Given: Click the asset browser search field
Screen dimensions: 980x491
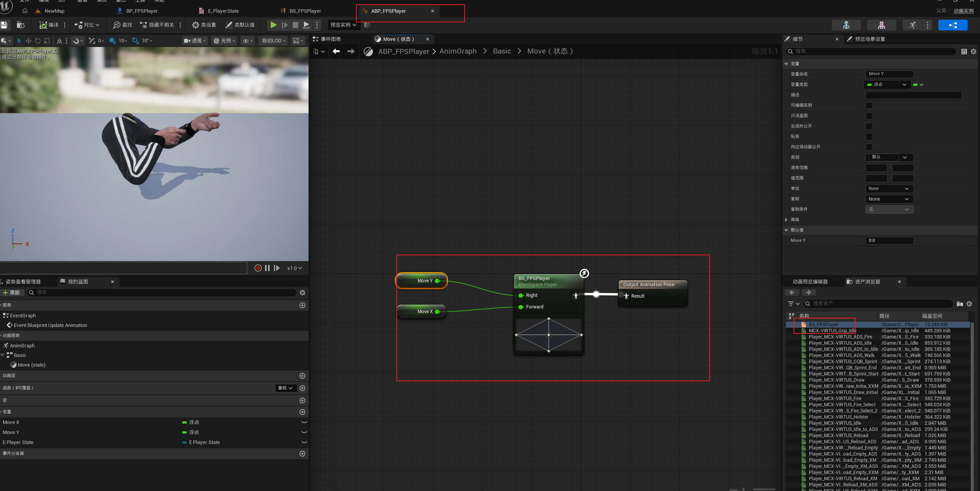Looking at the screenshot, I should (878, 304).
